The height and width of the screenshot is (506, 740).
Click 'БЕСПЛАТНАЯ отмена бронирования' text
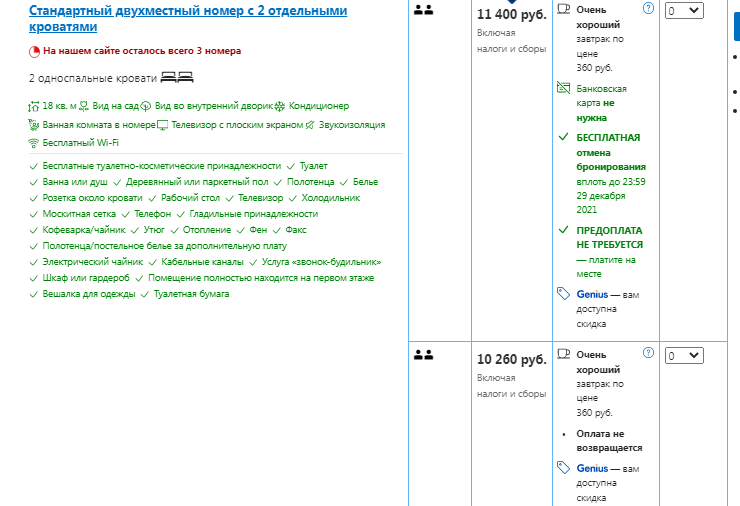tap(611, 152)
